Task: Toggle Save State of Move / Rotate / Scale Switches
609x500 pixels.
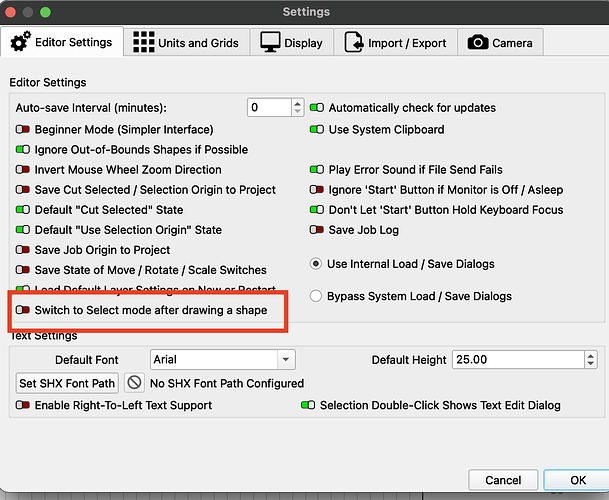Action: (23, 270)
